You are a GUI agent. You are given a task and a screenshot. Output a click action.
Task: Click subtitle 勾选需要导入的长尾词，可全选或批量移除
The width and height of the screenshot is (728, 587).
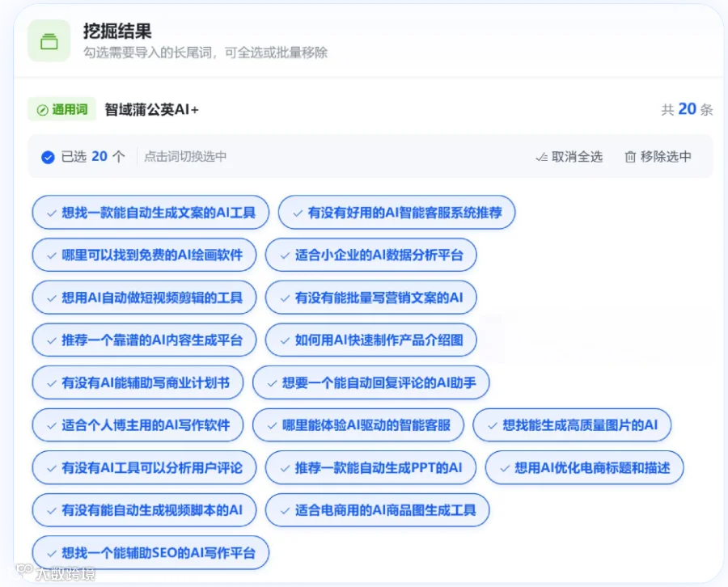(205, 53)
